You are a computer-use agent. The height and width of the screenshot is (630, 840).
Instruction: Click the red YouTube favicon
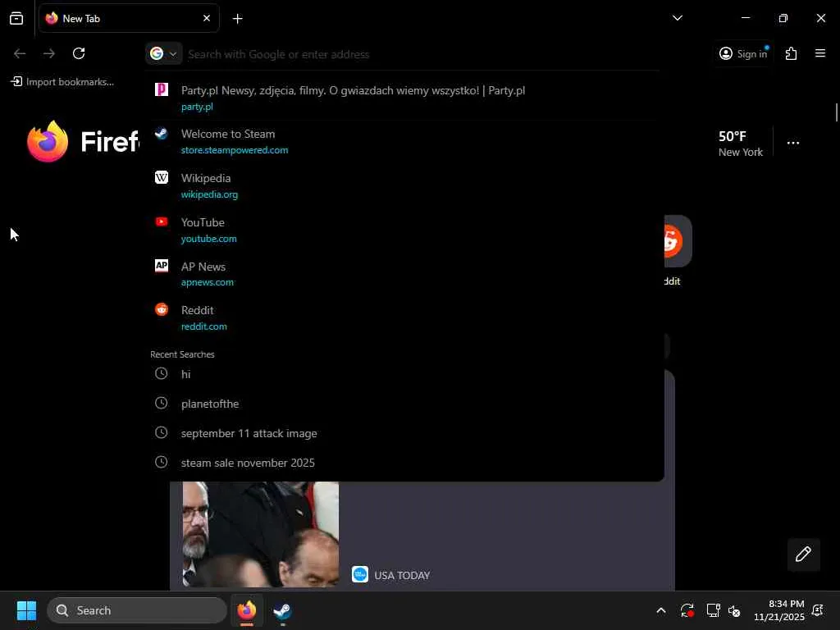(x=162, y=221)
